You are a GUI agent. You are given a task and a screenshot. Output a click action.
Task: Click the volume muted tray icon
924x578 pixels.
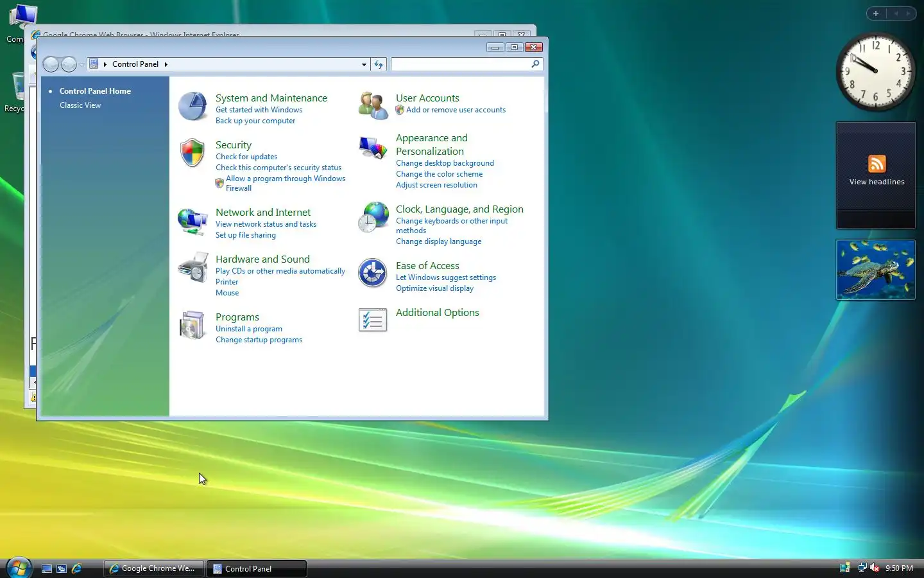(x=874, y=568)
